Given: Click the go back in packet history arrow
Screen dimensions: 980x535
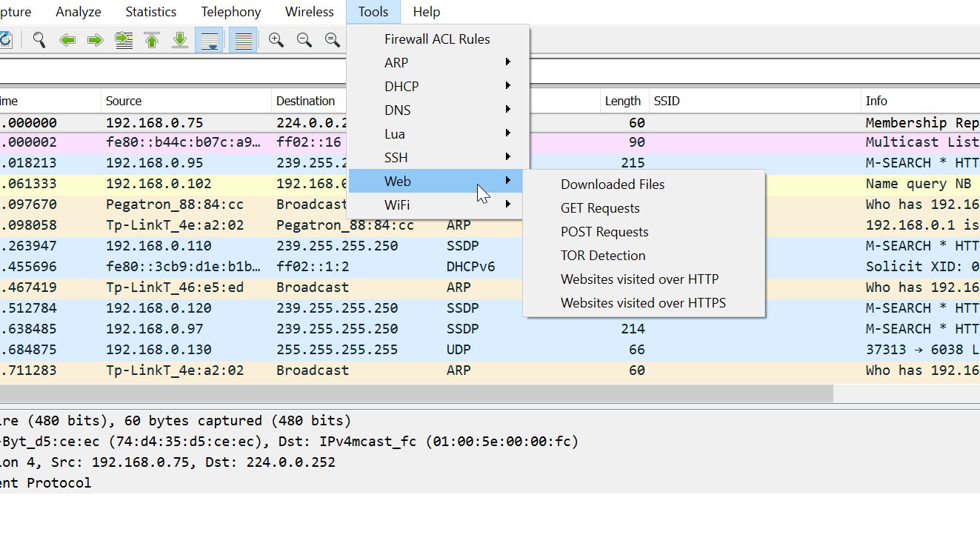Looking at the screenshot, I should (67, 40).
